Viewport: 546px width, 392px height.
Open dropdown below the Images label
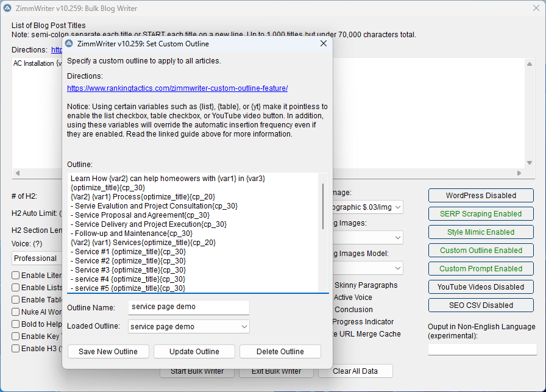pyautogui.click(x=367, y=238)
